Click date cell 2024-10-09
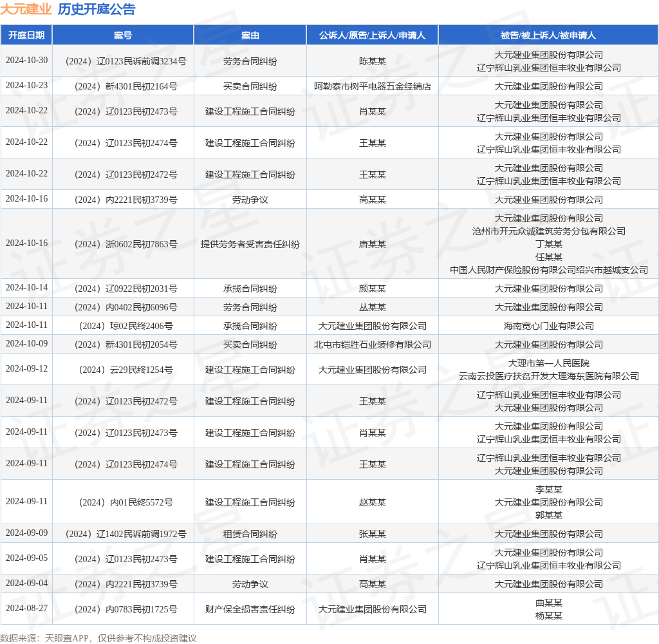The height and width of the screenshot is (644, 659). (26, 344)
